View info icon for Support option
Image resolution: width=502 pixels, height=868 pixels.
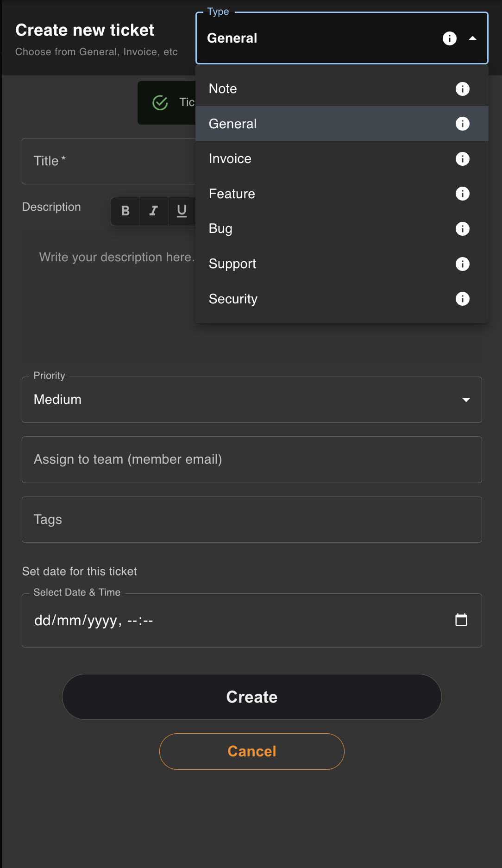point(462,264)
